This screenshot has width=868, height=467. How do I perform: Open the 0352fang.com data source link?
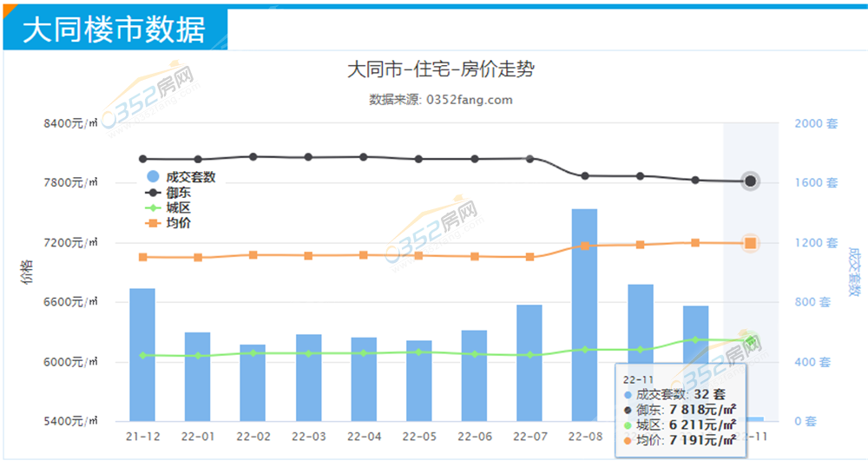pos(469,100)
